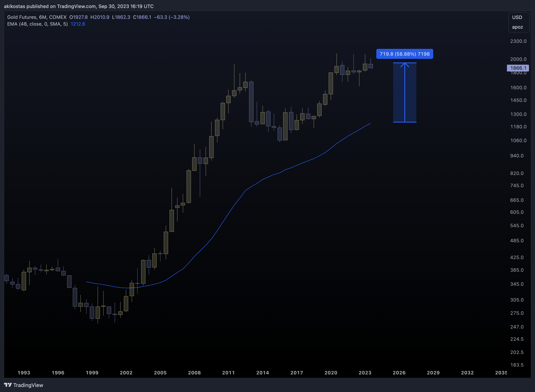Click the 665.0 price axis label
The width and height of the screenshot is (535, 392).
[517, 200]
